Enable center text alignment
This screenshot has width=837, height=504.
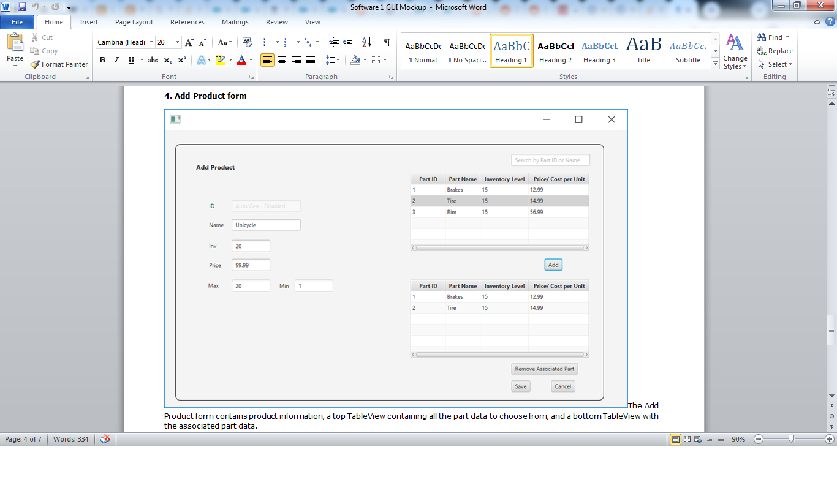(x=281, y=59)
